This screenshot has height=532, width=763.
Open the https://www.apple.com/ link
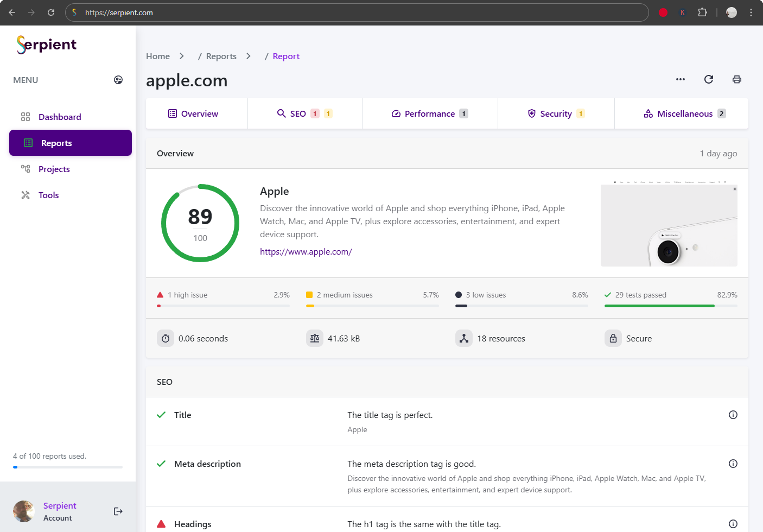tap(306, 251)
